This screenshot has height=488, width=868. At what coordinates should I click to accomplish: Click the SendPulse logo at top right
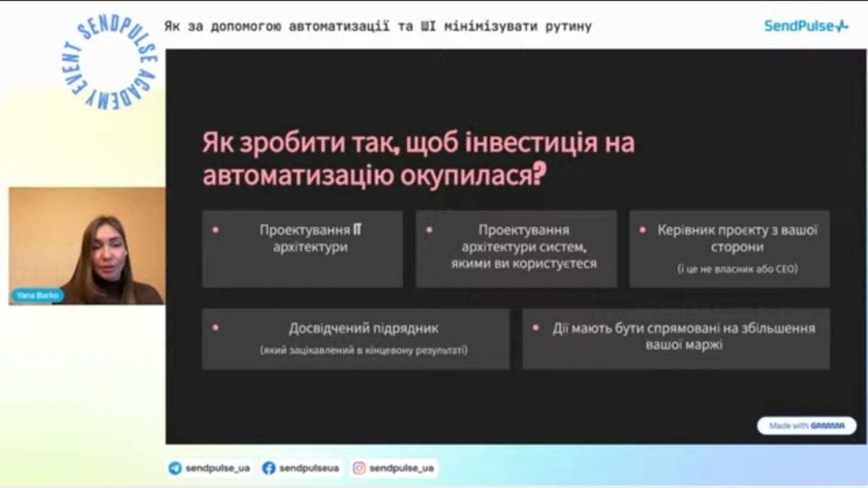[806, 26]
